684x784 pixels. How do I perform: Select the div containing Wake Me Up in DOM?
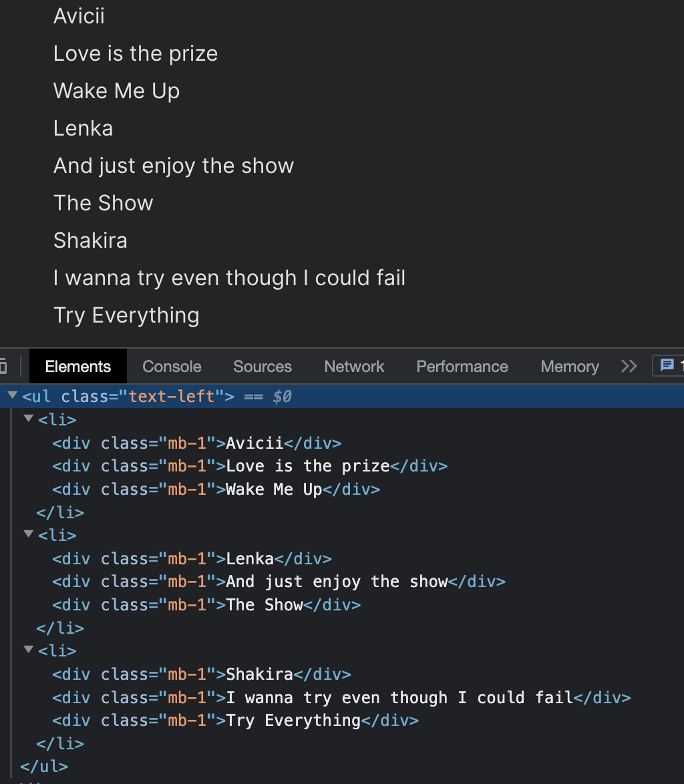pos(216,489)
